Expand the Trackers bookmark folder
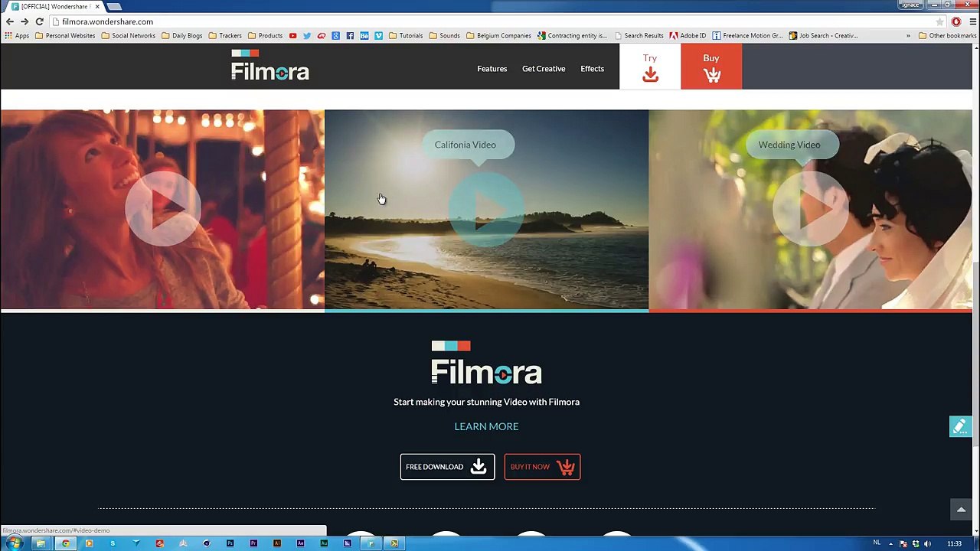The height and width of the screenshot is (551, 980). point(225,35)
